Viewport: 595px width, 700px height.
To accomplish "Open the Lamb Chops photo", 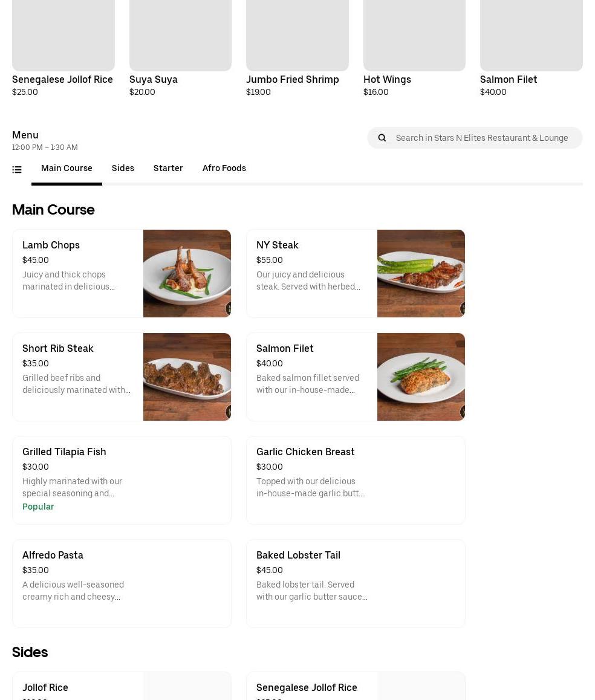I will click(187, 273).
